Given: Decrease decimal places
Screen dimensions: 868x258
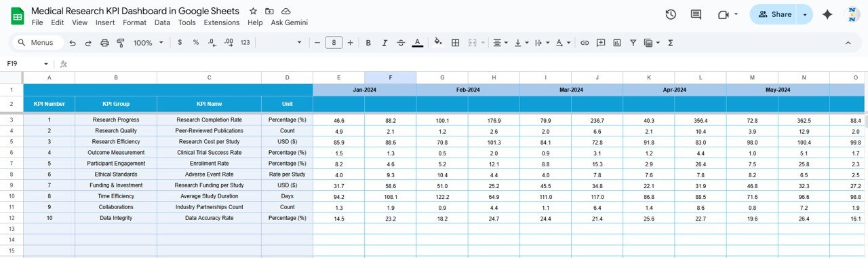Looking at the screenshot, I should tap(212, 43).
